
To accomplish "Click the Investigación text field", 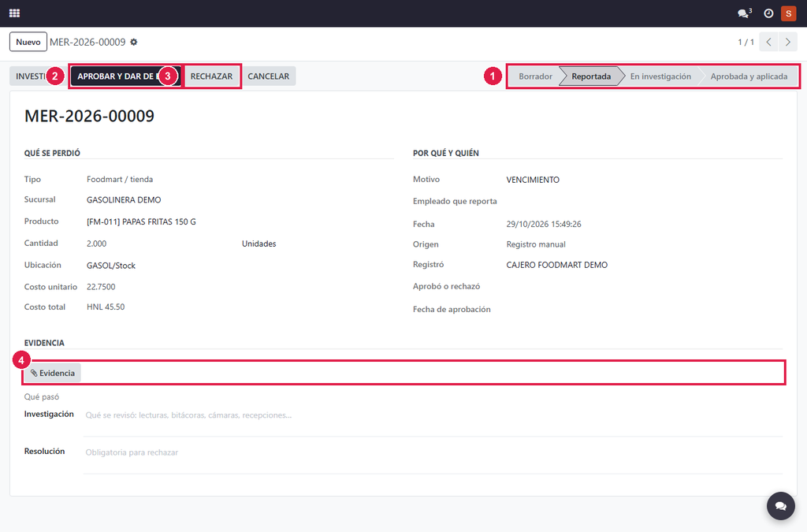I will coord(433,422).
